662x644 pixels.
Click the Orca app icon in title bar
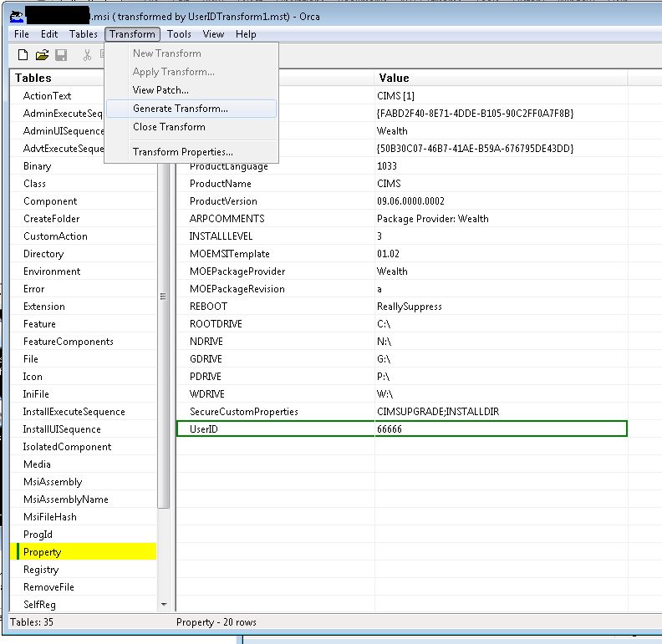[17, 17]
